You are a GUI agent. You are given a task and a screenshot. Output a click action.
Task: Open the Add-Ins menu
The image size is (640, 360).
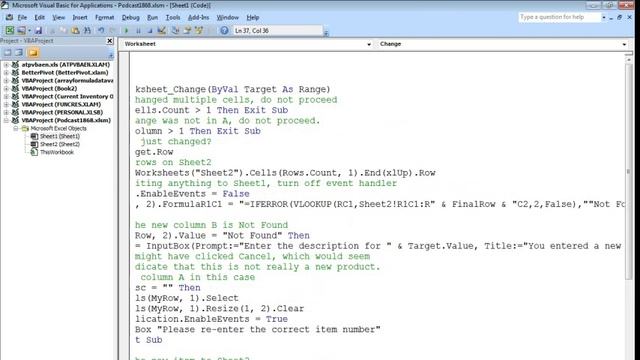(198, 18)
